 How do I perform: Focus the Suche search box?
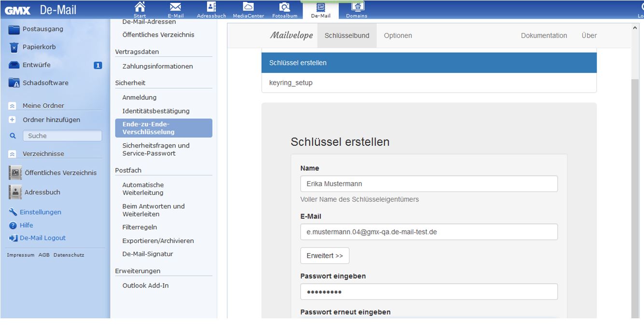(62, 136)
